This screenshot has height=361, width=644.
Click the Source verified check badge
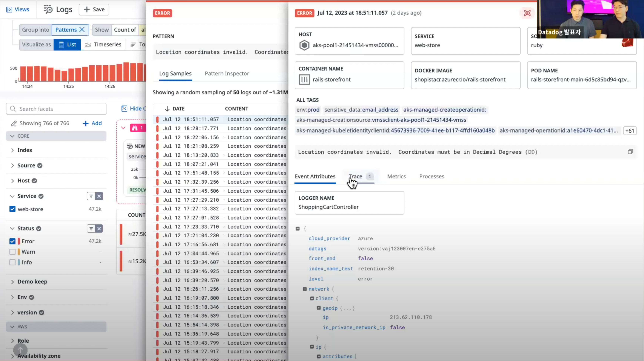click(40, 166)
